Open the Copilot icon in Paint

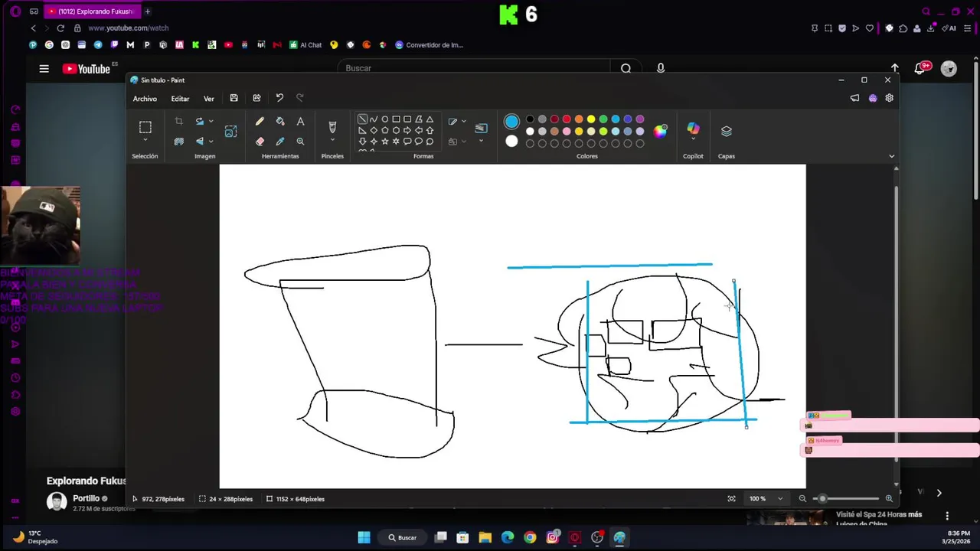click(693, 130)
